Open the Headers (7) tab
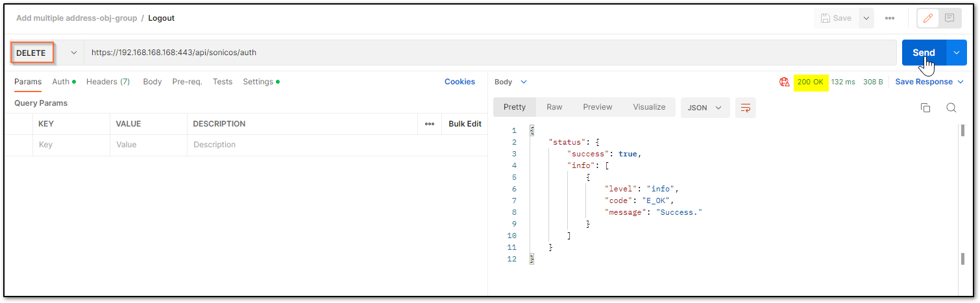Screen dimensions: 980x303 pyautogui.click(x=108, y=82)
